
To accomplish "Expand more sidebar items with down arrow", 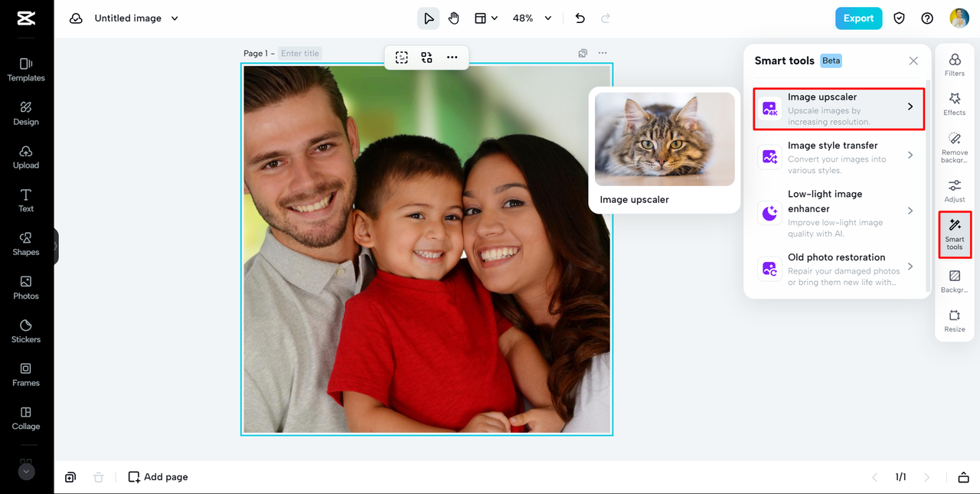I will click(x=26, y=472).
